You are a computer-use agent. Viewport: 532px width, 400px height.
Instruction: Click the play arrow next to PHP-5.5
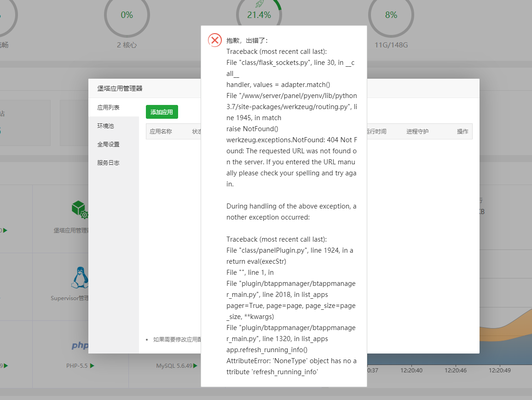pos(92,366)
